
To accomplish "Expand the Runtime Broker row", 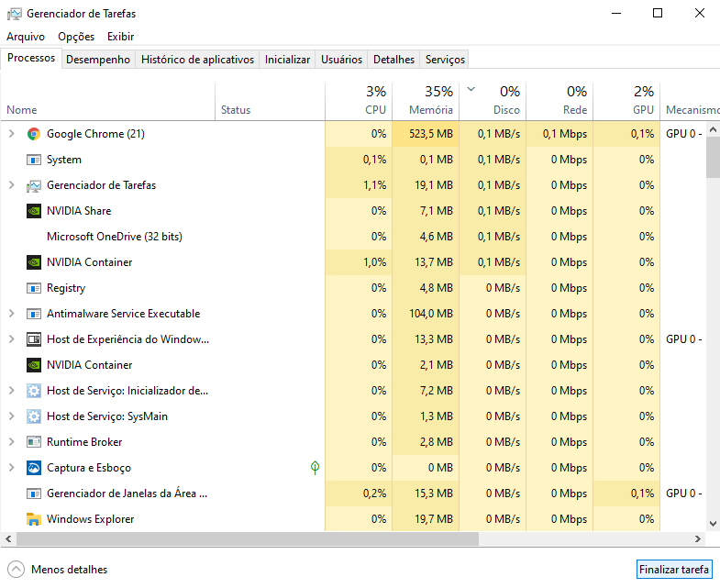I will (12, 442).
